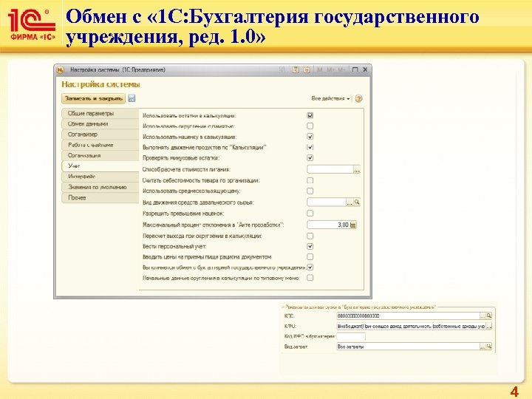Close the Настройка системы window
This screenshot has width=532, height=399.
pos(365,69)
